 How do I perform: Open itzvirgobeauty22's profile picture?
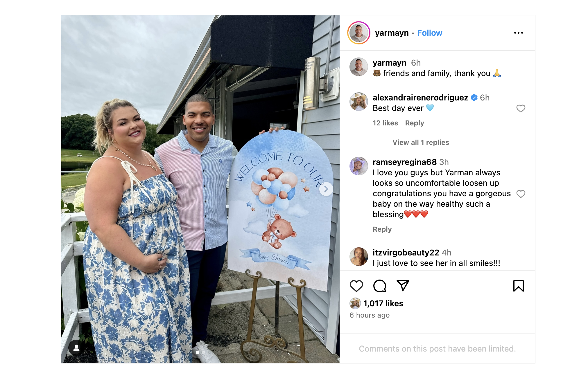[x=358, y=257]
